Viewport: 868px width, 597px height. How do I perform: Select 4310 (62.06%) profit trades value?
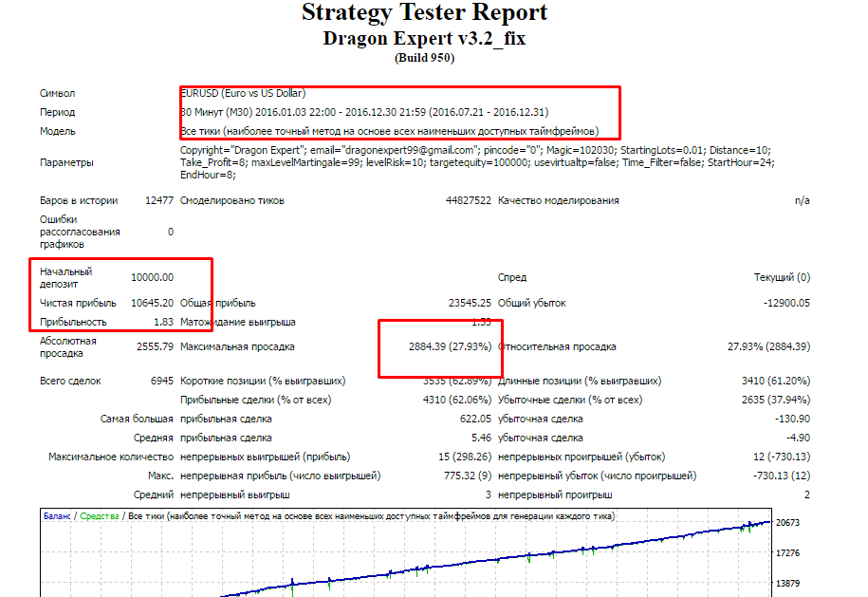point(457,400)
